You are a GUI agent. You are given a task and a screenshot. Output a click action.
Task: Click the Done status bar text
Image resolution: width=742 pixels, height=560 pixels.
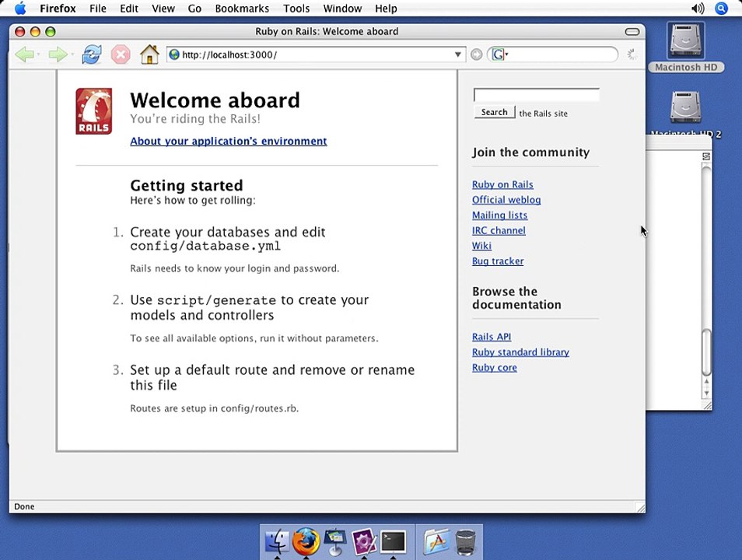coord(24,506)
